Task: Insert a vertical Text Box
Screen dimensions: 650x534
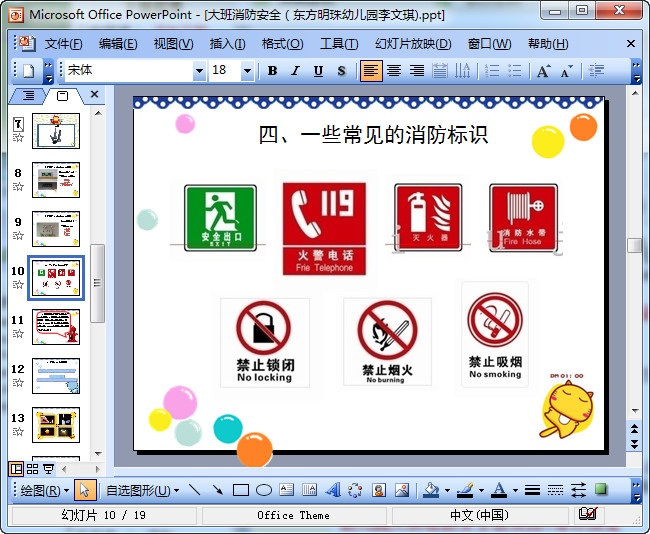Action: tap(309, 490)
